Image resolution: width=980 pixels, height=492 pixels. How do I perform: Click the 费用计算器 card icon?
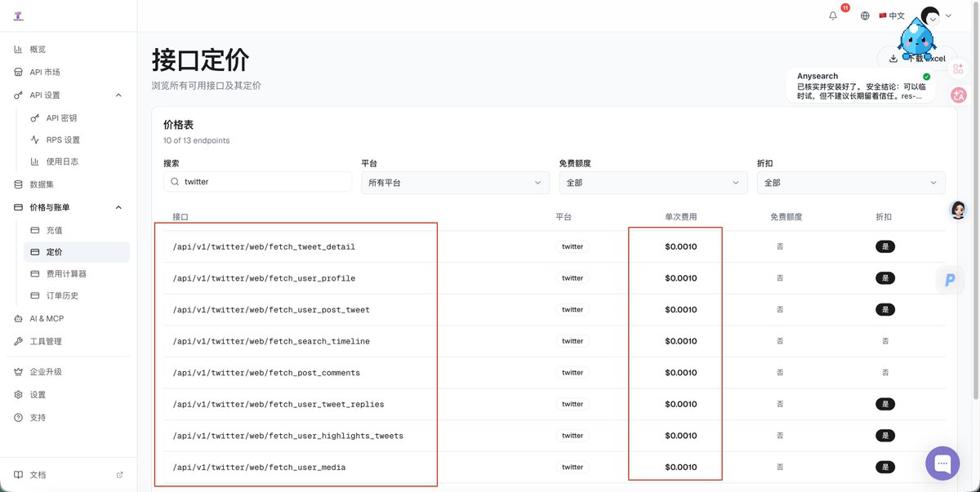click(34, 273)
